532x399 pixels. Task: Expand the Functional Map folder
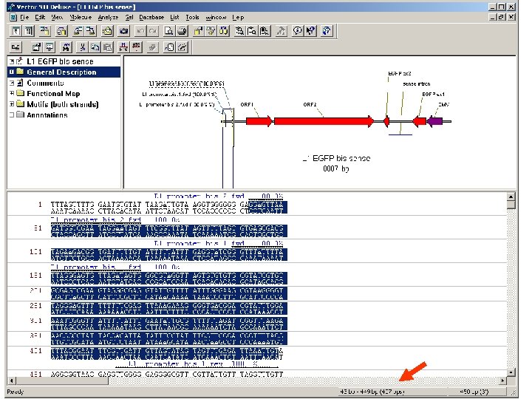[12, 93]
